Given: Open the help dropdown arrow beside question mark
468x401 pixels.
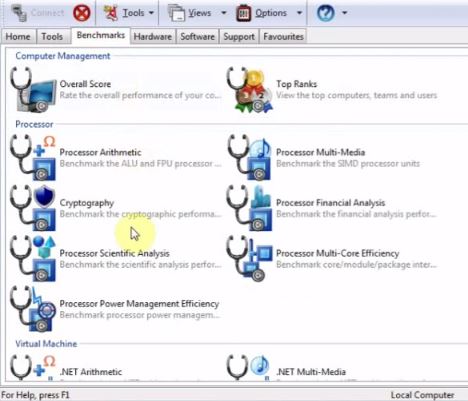Looking at the screenshot, I should [344, 13].
